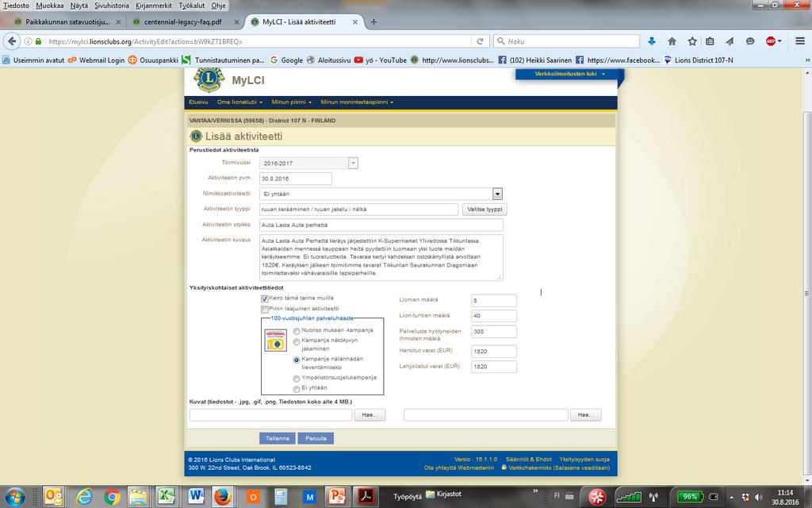The width and height of the screenshot is (812, 508).
Task: Click the 'Aktiviteetin pvm' date field
Action: 295,179
